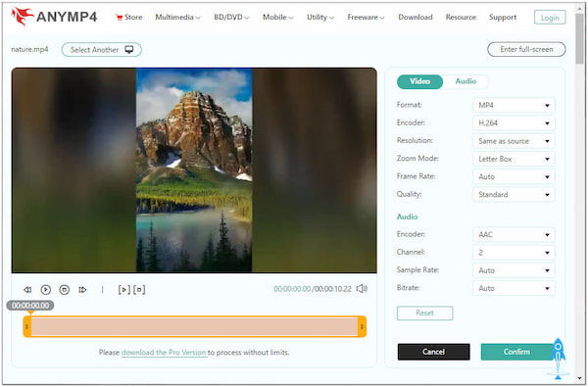This screenshot has height=387, width=588.
Task: Set trim start point bracket icon
Action: [x=124, y=289]
